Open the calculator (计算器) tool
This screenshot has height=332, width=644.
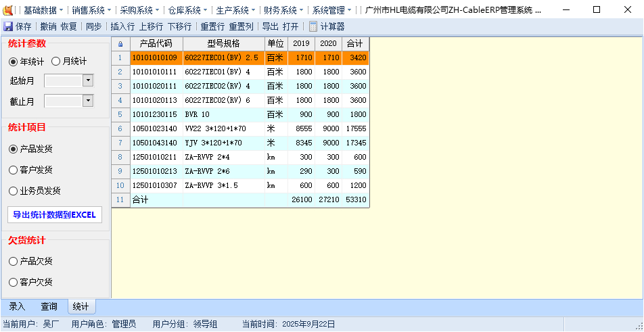(x=327, y=26)
